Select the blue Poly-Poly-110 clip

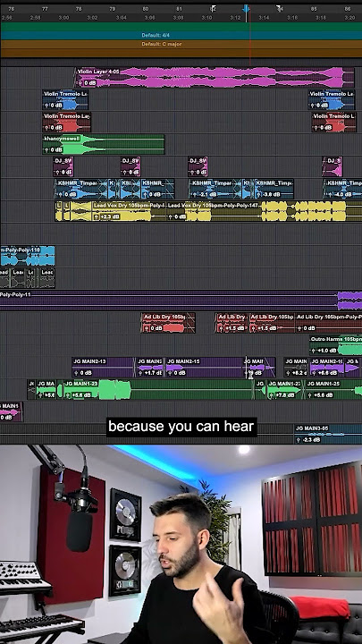(27, 256)
